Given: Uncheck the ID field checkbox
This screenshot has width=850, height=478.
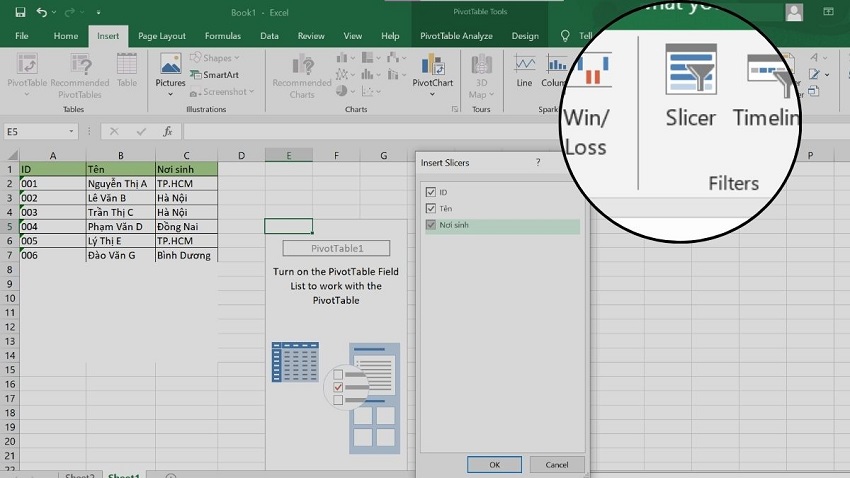Looking at the screenshot, I should point(431,192).
